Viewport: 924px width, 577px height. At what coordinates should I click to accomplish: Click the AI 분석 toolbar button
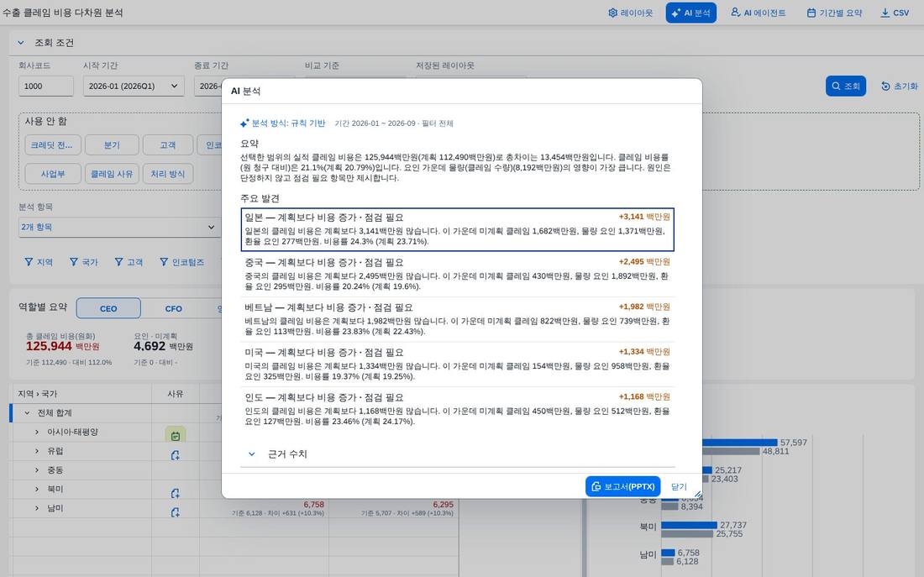690,13
